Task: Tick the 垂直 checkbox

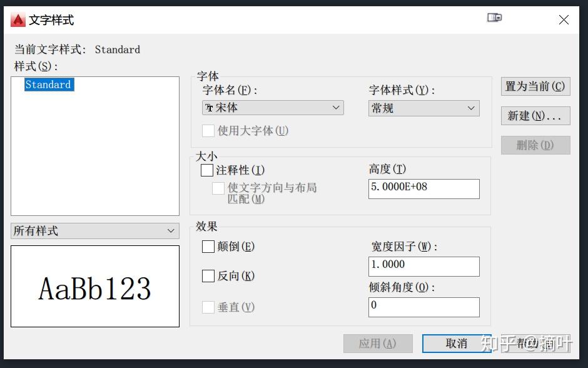Action: [208, 307]
